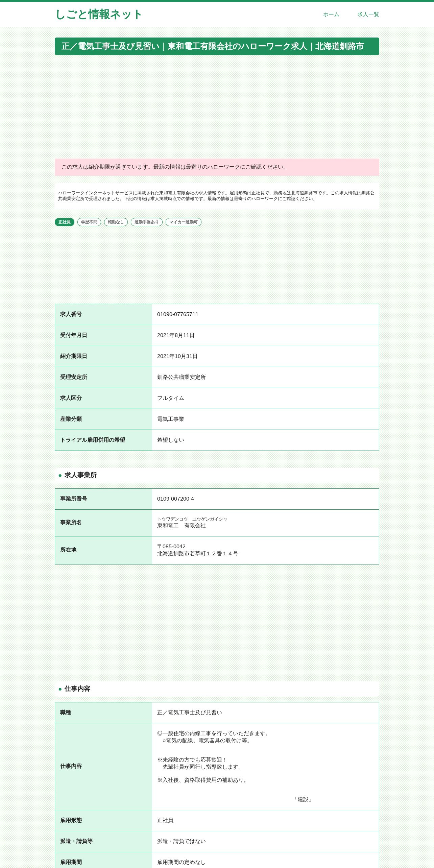This screenshot has height=868, width=434.
Task: Click the トライアル雇用併用の希望 label
Action: click(93, 440)
